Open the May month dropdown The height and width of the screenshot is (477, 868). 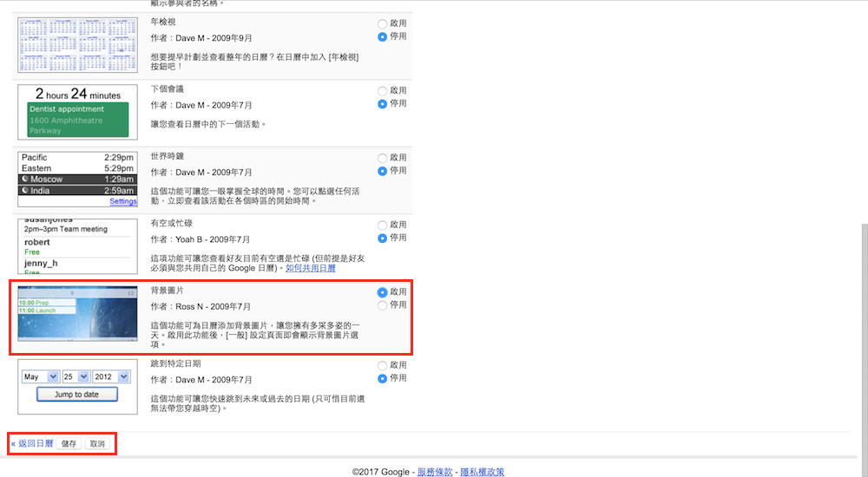(41, 377)
